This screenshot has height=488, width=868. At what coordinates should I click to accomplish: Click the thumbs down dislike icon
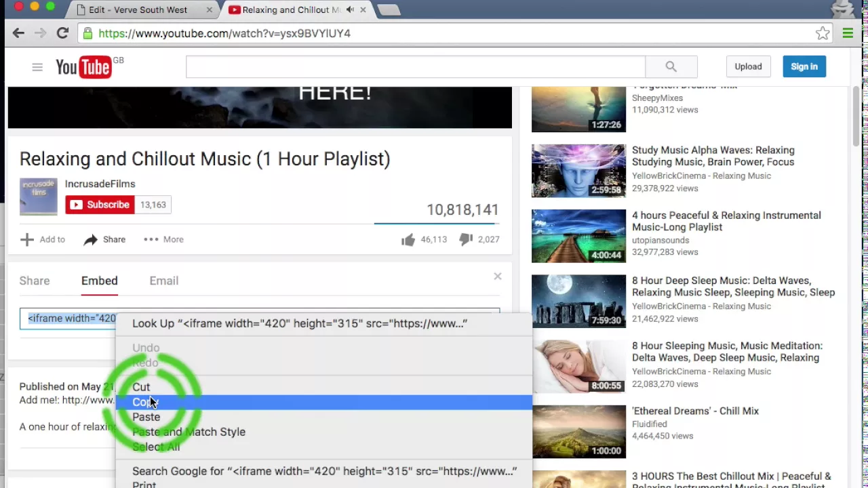(x=466, y=239)
